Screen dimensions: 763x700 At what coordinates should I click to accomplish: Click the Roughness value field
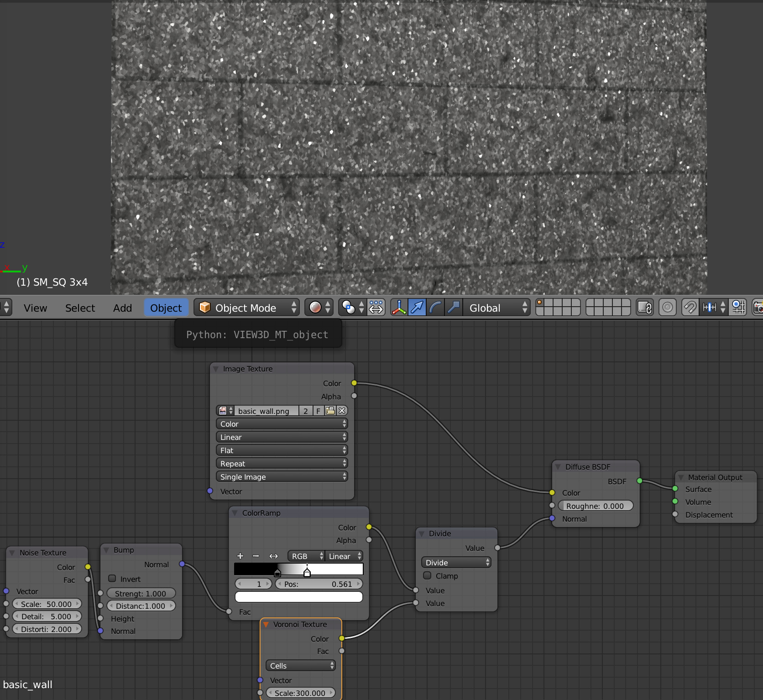(x=595, y=506)
